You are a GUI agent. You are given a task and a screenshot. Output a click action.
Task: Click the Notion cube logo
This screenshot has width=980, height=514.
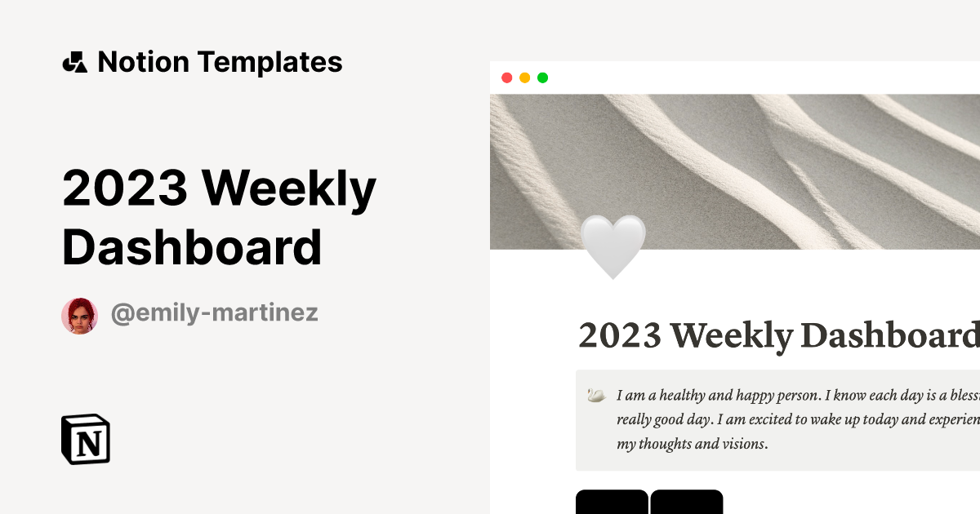86,440
